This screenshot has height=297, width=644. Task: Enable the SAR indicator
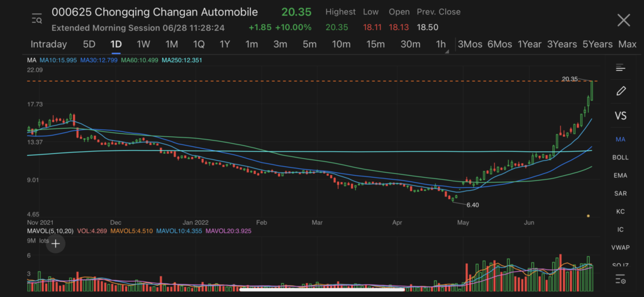tap(620, 193)
